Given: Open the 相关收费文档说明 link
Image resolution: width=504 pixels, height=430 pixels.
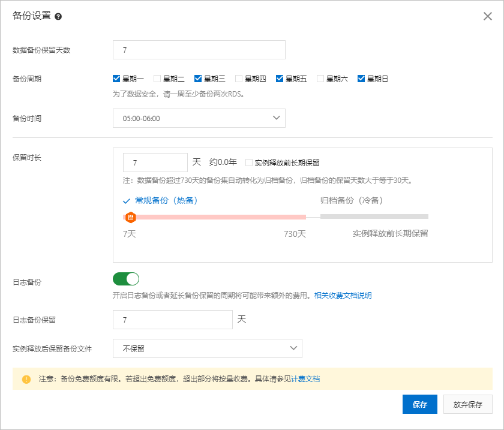Looking at the screenshot, I should point(343,295).
